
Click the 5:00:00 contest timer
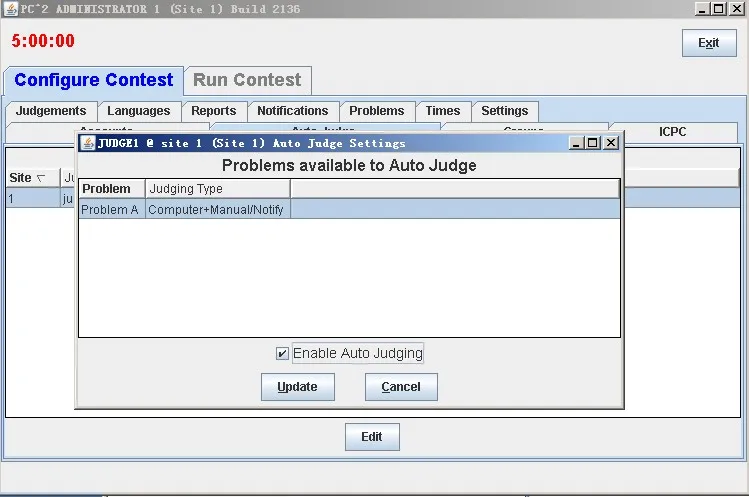tap(43, 41)
